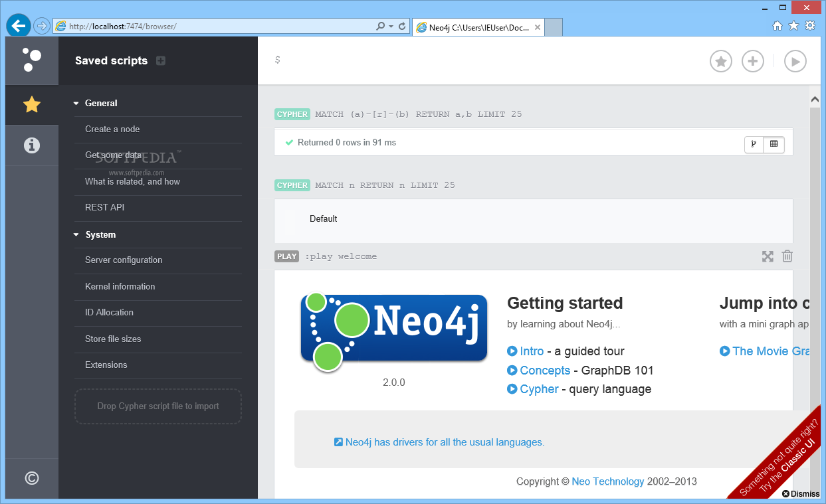Open browser home page
Screen dimensions: 826x504
pyautogui.click(x=777, y=26)
